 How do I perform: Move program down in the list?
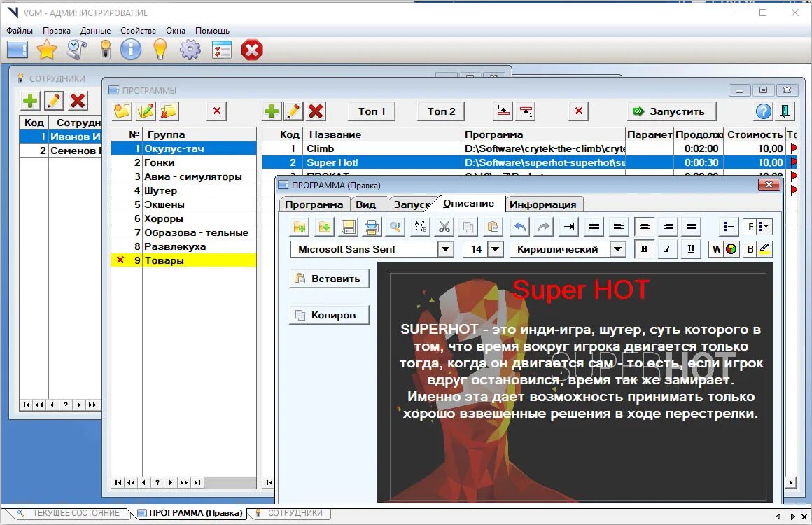[526, 111]
